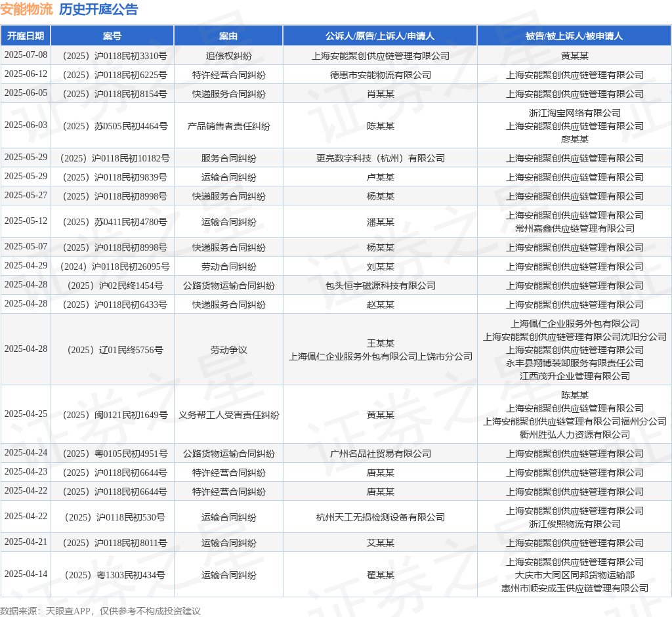Click the 被告/被上诉人/被申请人 column header

tap(574, 36)
